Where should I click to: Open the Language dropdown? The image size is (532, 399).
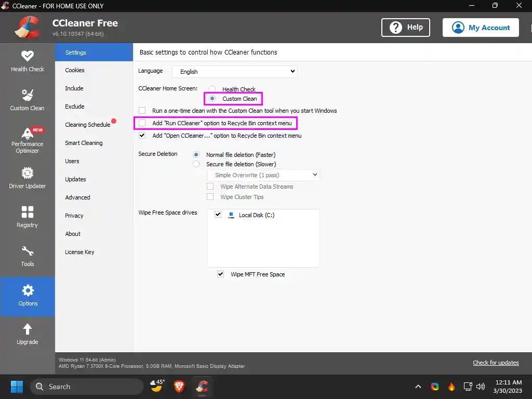tap(235, 71)
